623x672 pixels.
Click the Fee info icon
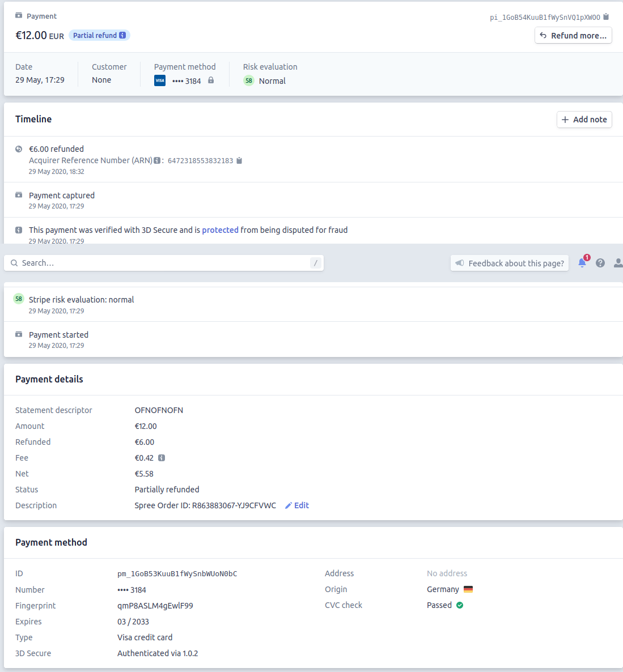click(162, 458)
